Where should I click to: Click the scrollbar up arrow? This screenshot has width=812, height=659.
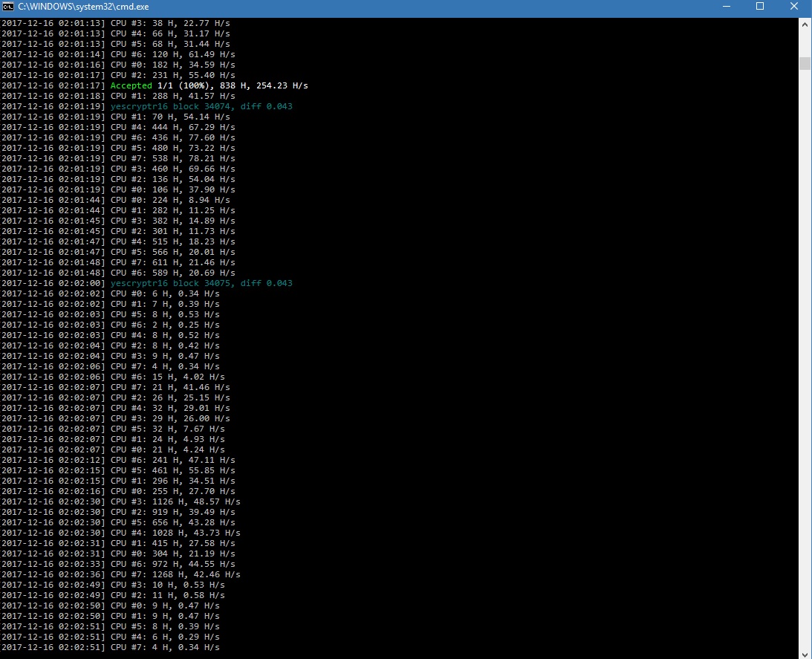click(x=805, y=25)
